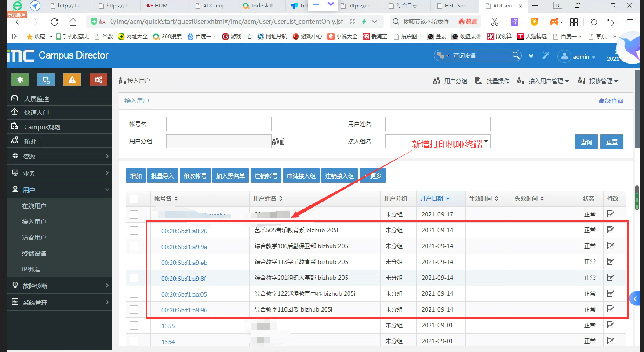Open the orange alarm warning icon
Viewport: 644px width, 352px height.
point(72,79)
